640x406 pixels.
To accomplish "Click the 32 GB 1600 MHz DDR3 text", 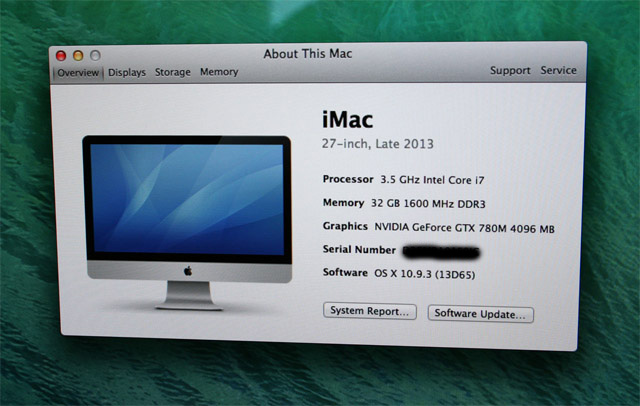I will tap(428, 204).
